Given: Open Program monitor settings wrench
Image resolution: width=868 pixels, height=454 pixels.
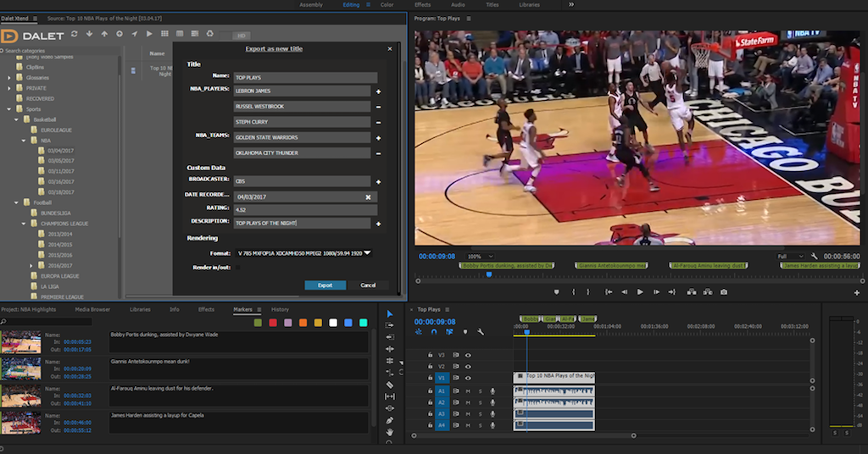Looking at the screenshot, I should [x=815, y=257].
